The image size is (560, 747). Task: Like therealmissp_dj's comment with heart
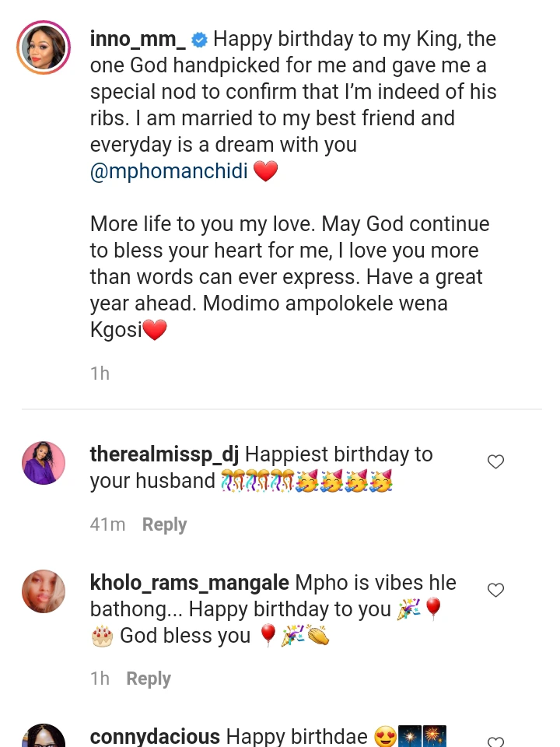point(495,461)
